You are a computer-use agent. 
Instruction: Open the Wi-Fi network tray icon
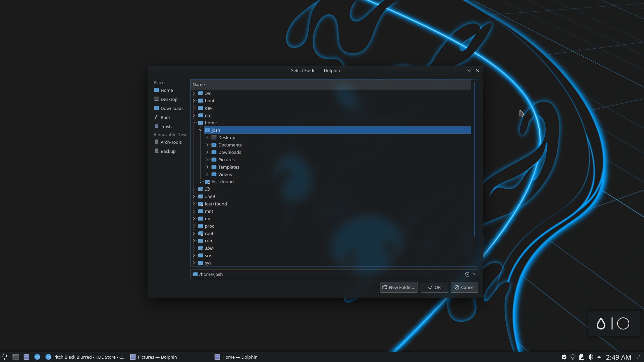click(x=573, y=357)
